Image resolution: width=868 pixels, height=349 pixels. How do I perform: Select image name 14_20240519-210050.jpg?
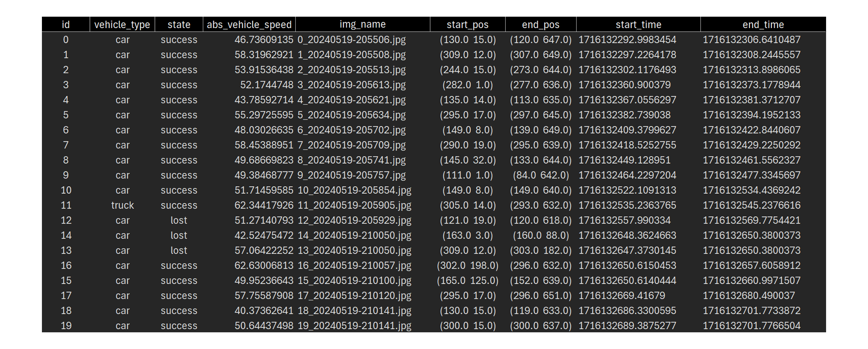[x=354, y=235]
